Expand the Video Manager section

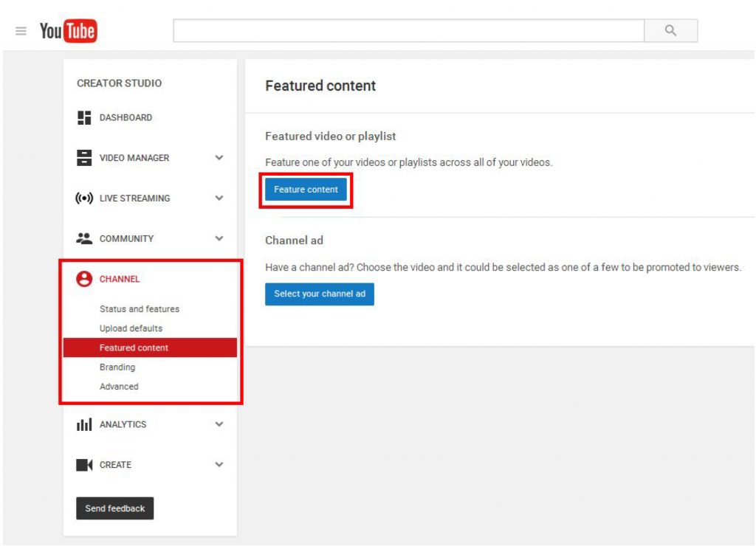[219, 157]
